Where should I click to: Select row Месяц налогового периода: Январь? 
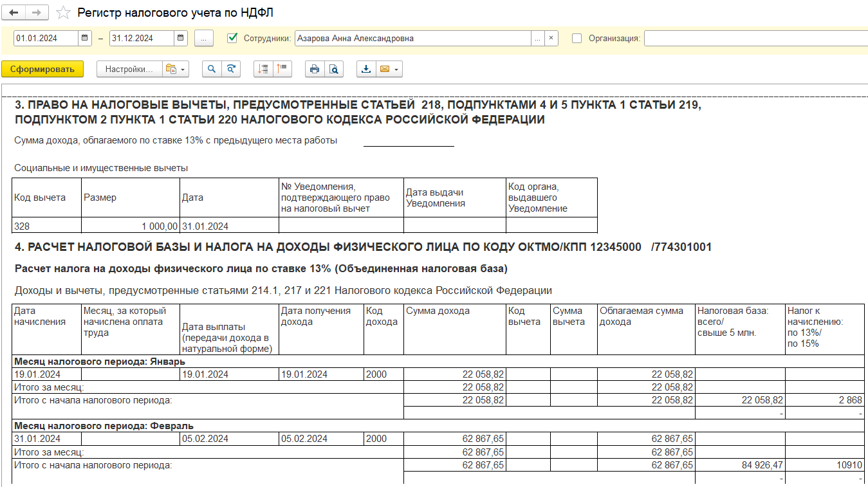[x=438, y=361]
